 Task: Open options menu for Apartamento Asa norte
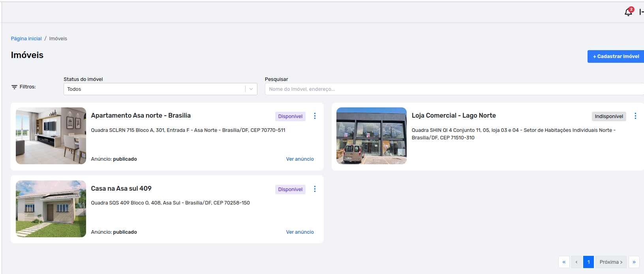click(315, 116)
